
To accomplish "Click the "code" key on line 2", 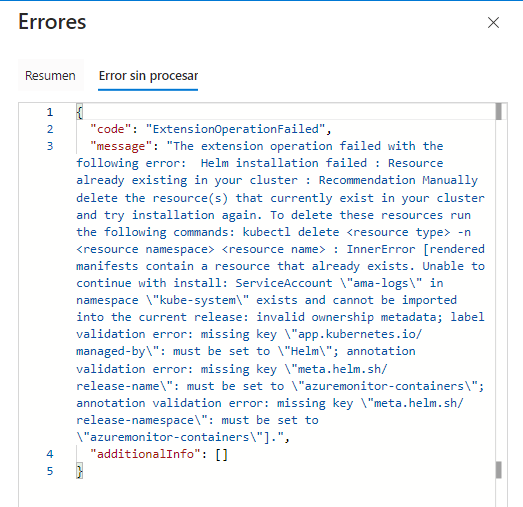I will tap(111, 129).
